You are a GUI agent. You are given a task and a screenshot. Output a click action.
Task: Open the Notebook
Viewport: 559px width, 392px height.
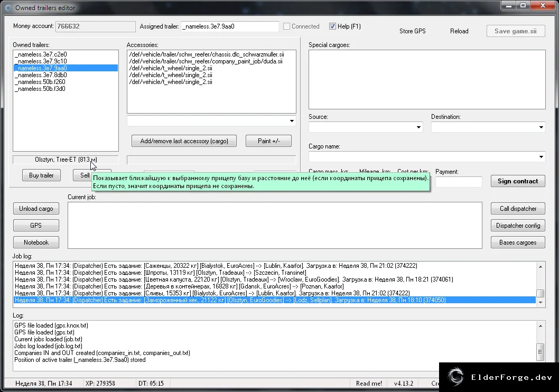(36, 242)
